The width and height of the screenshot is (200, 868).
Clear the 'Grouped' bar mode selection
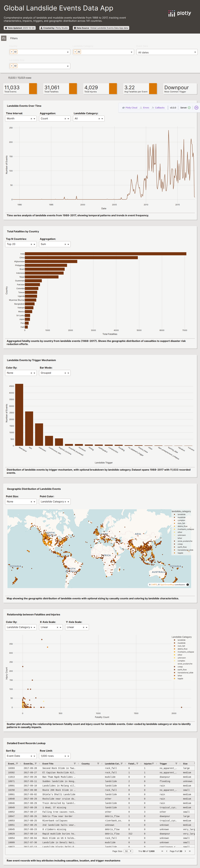pyautogui.click(x=65, y=373)
